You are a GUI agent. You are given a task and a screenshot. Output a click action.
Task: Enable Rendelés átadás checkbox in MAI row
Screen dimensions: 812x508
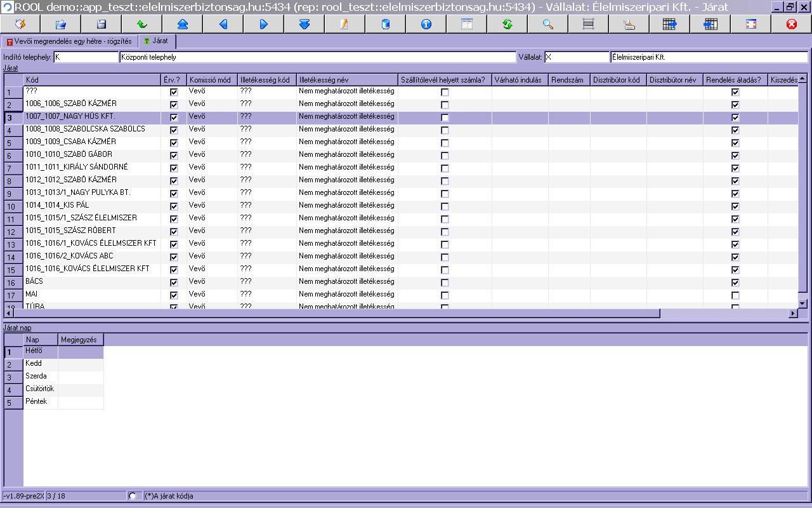pos(735,295)
